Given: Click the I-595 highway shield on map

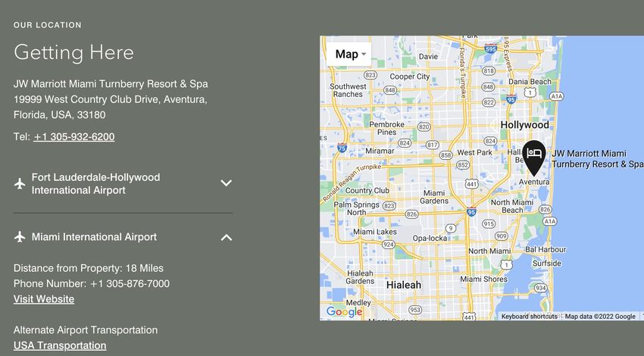Looking at the screenshot, I should (x=490, y=49).
